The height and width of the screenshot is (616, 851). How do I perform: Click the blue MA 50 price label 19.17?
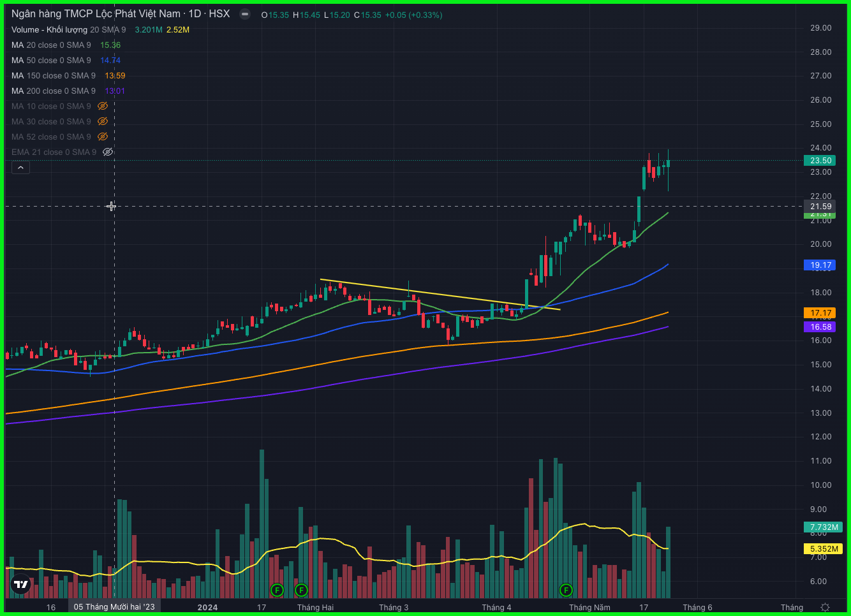click(820, 265)
